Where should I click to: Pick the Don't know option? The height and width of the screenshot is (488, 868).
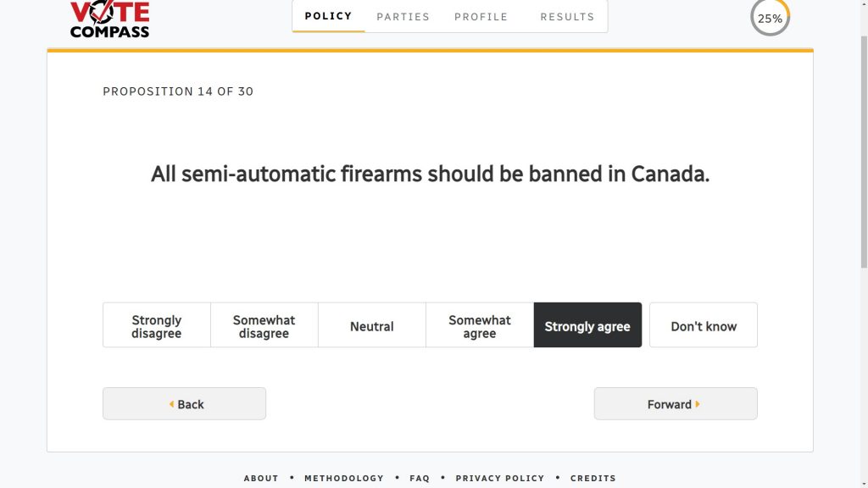click(x=704, y=326)
